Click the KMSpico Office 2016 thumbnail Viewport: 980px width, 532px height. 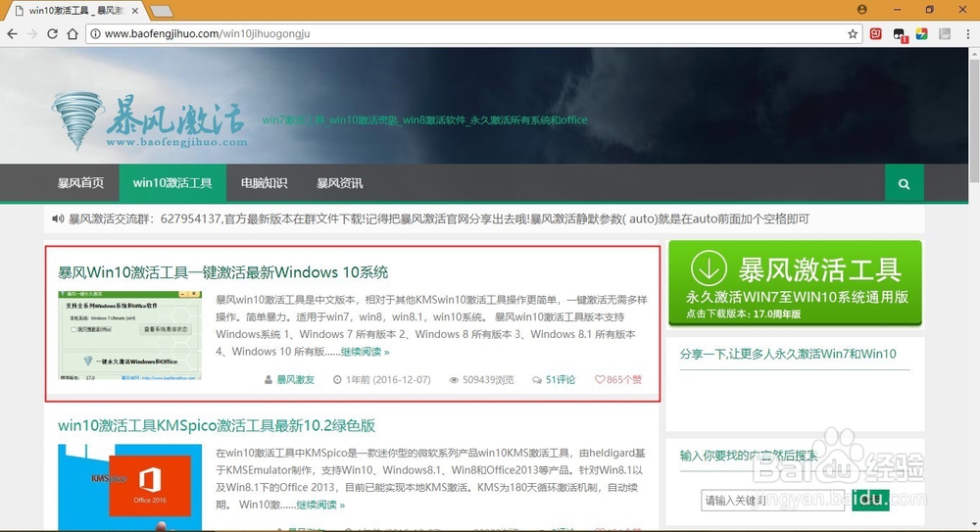click(130, 488)
